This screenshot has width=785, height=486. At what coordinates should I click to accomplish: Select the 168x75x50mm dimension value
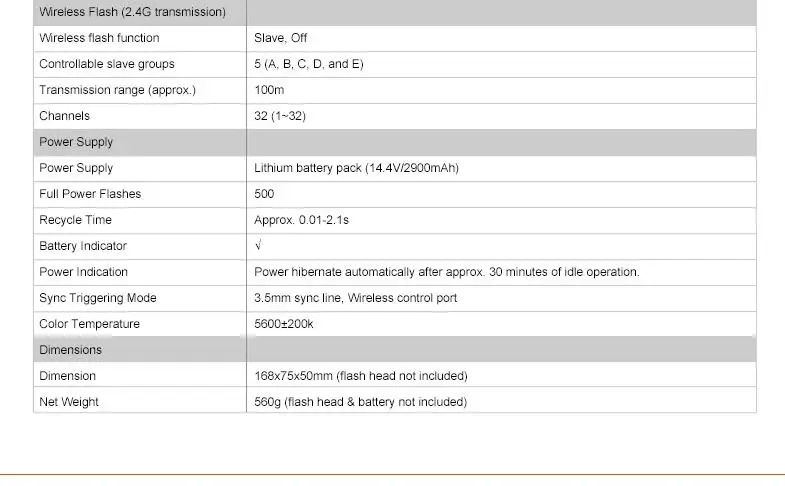click(360, 376)
